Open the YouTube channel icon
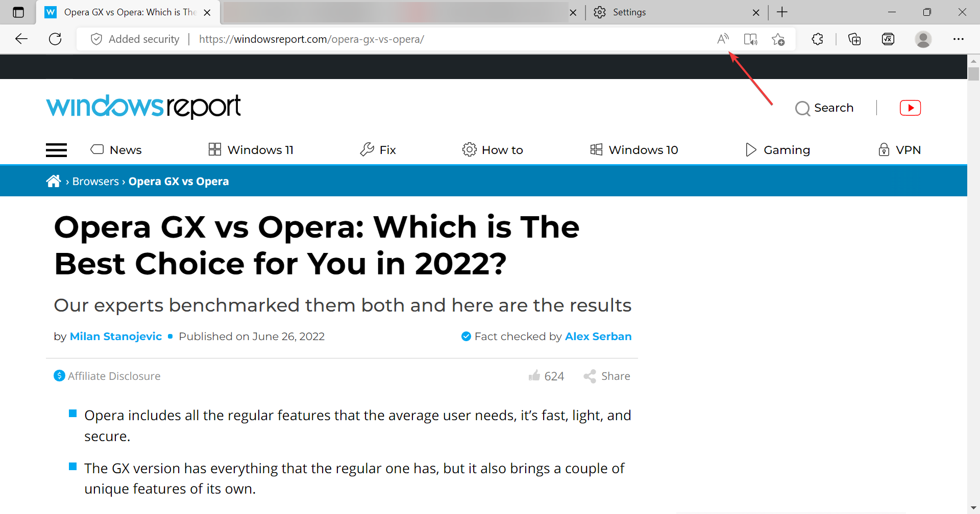The width and height of the screenshot is (980, 514). pos(910,108)
